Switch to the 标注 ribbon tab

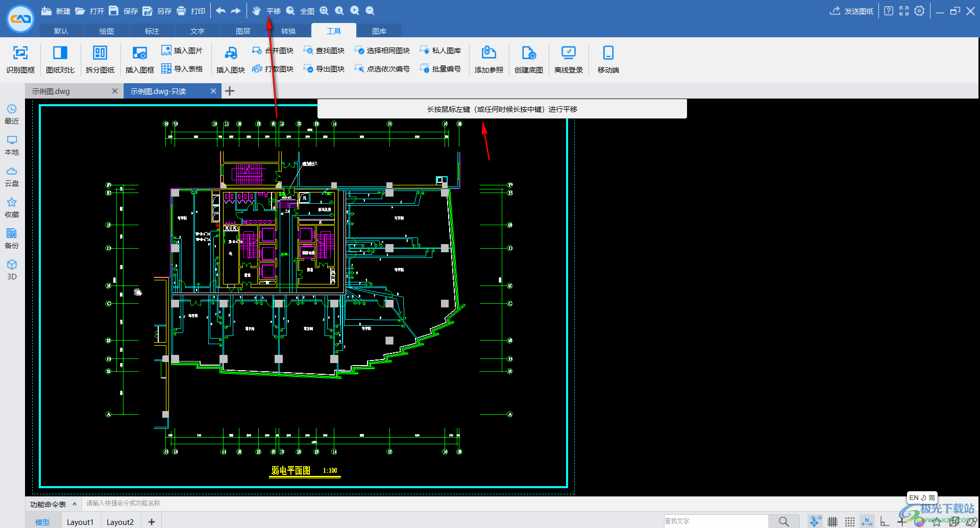coord(152,31)
